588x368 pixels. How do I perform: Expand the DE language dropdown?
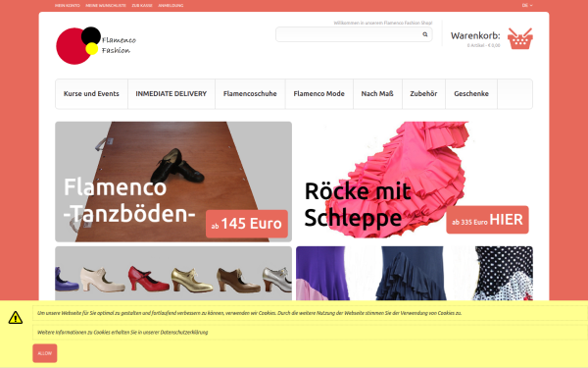[527, 5]
